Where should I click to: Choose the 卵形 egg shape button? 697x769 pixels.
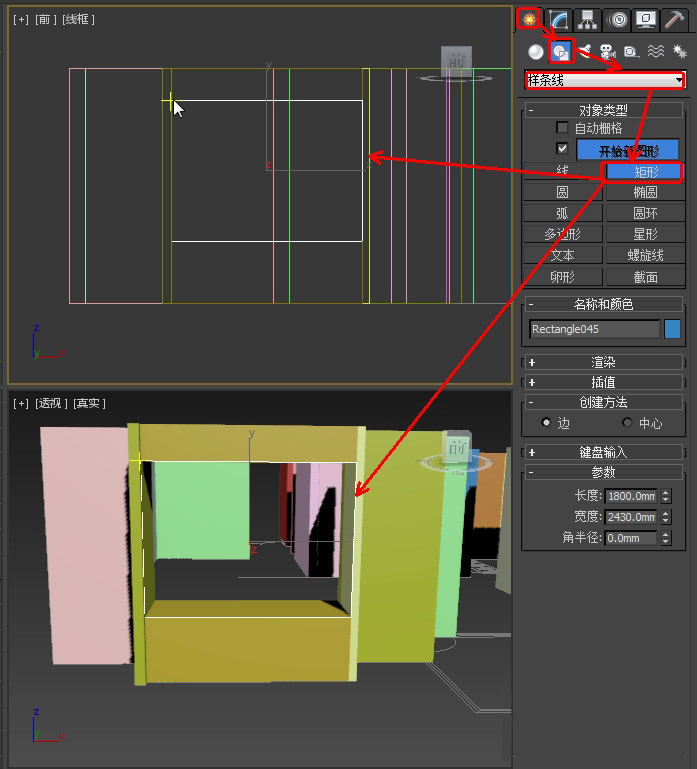coord(563,277)
